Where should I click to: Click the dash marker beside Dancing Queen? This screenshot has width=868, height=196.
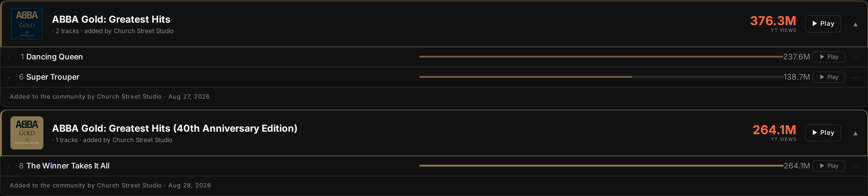click(9, 57)
